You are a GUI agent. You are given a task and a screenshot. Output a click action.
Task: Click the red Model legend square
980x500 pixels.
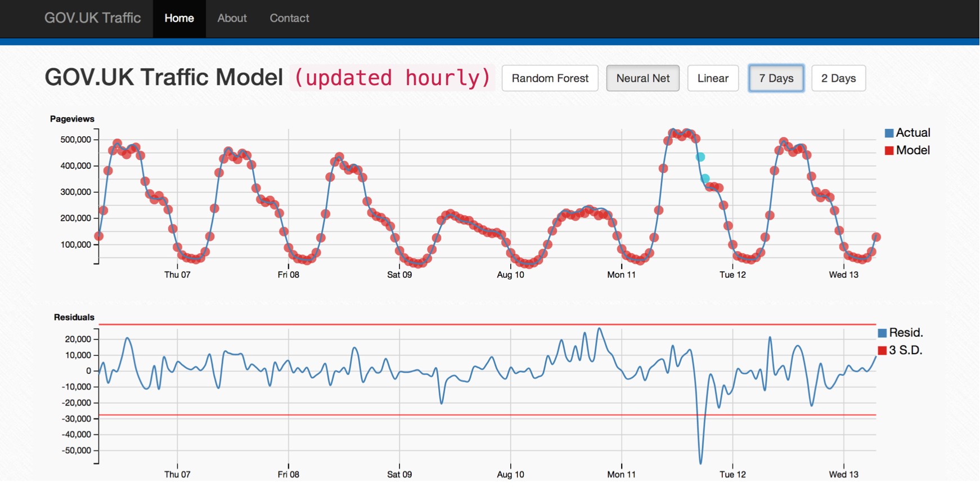click(x=889, y=150)
